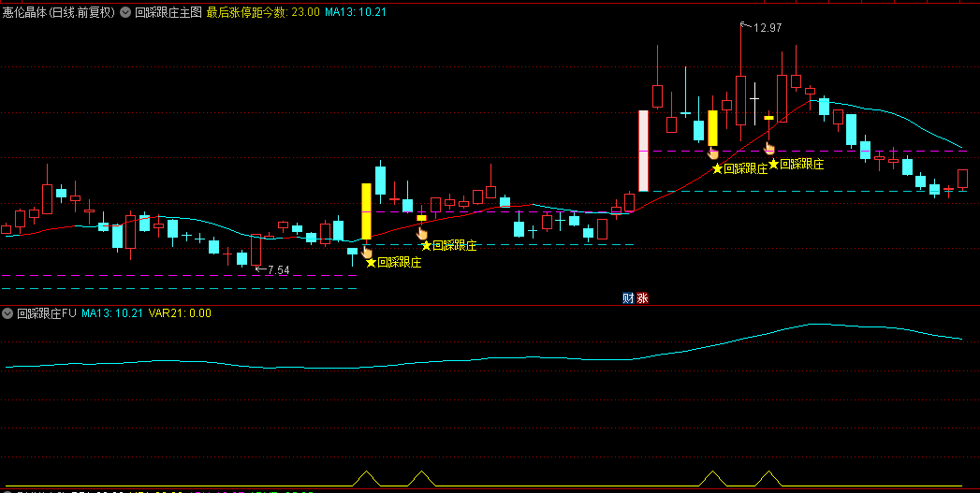This screenshot has height=493, width=980.
Task: Click the rightmost pointing-hand signal icon
Action: point(769,148)
